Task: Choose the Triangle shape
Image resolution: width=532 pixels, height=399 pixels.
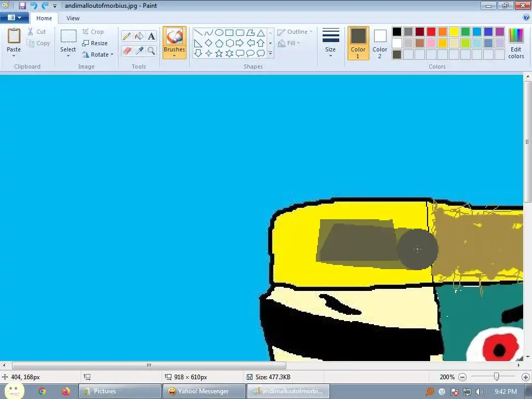Action: 261,33
